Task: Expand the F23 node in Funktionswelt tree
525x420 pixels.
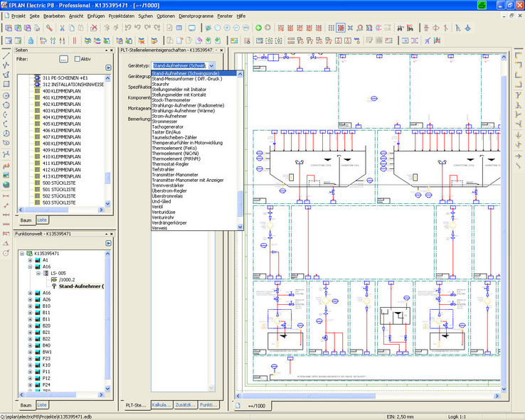Action: click(x=30, y=358)
